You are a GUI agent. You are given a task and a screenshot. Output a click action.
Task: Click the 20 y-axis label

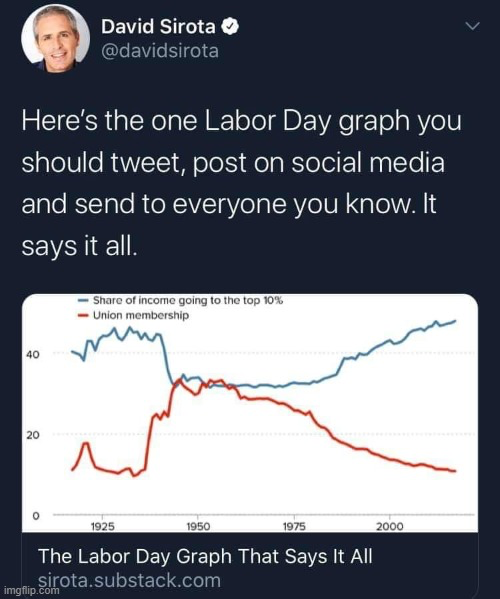coord(33,435)
